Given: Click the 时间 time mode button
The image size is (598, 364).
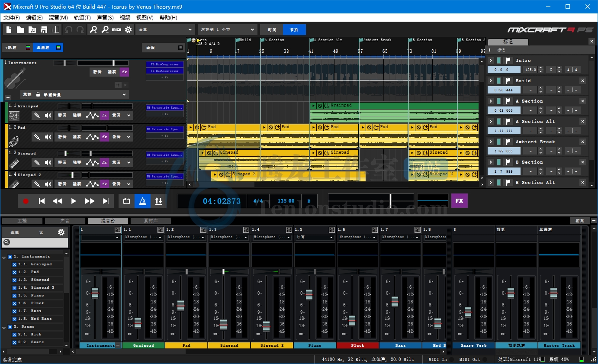Looking at the screenshot, I should click(272, 30).
